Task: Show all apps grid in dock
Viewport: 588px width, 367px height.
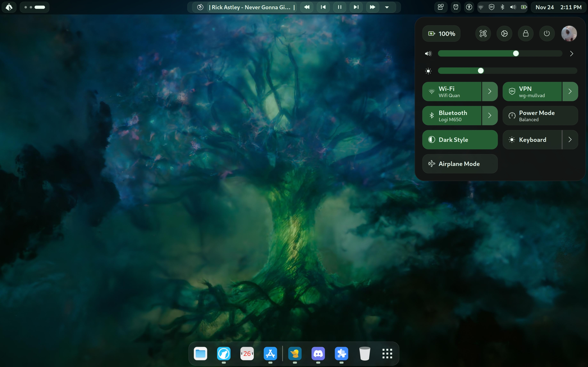Action: tap(387, 353)
